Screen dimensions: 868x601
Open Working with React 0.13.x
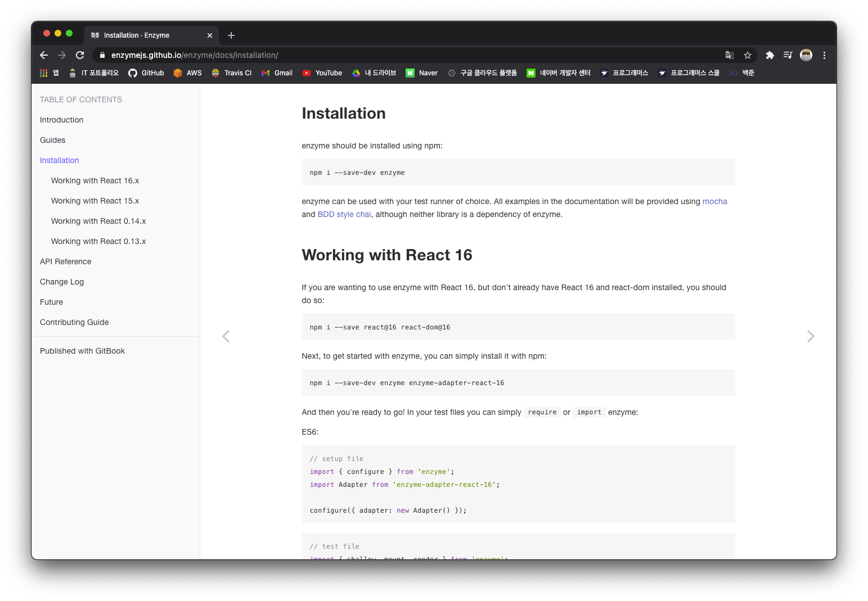pyautogui.click(x=98, y=241)
